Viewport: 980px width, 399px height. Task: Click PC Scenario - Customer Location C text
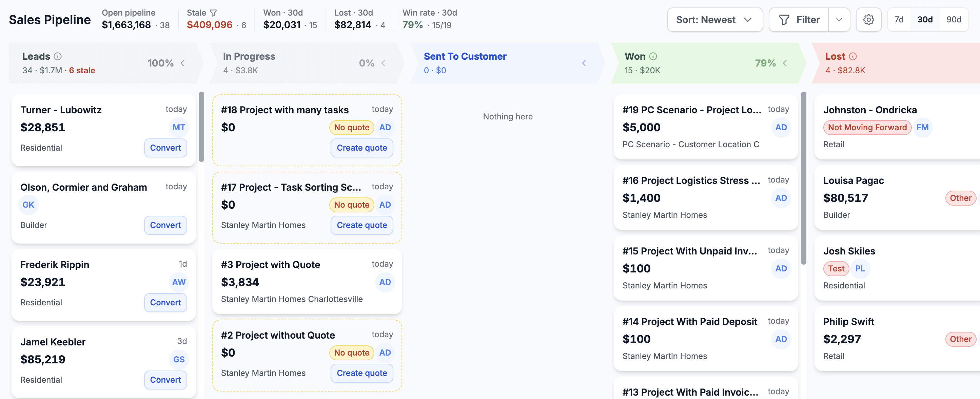[690, 144]
